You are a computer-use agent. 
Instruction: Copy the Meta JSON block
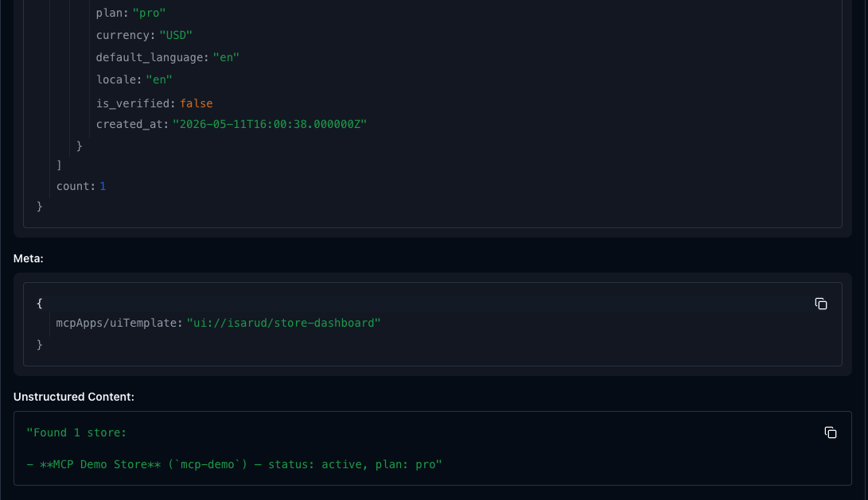pos(821,304)
